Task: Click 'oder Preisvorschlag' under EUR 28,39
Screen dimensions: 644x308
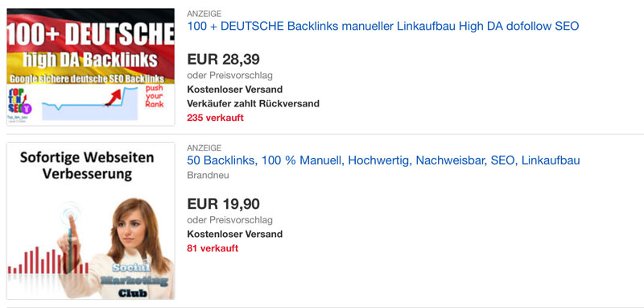Action: (x=230, y=76)
